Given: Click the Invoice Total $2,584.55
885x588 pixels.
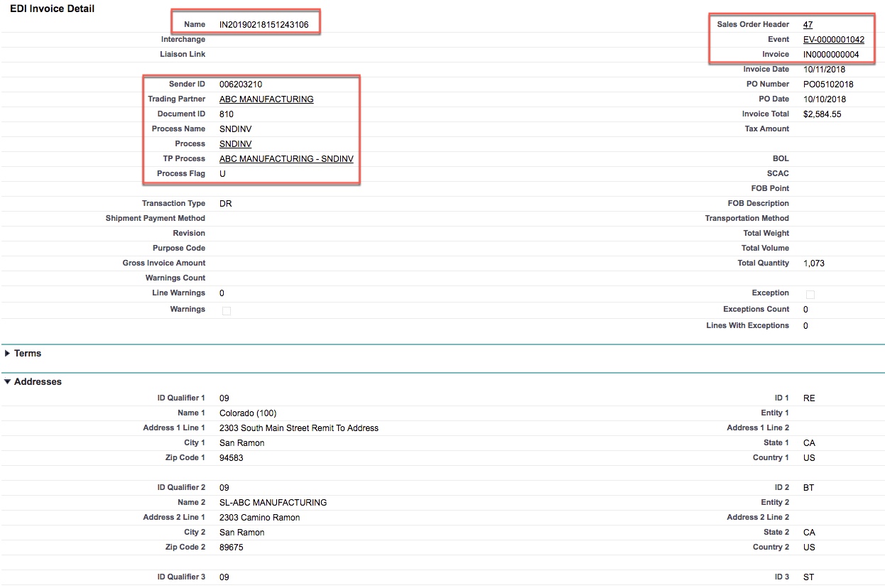Looking at the screenshot, I should (x=822, y=114).
